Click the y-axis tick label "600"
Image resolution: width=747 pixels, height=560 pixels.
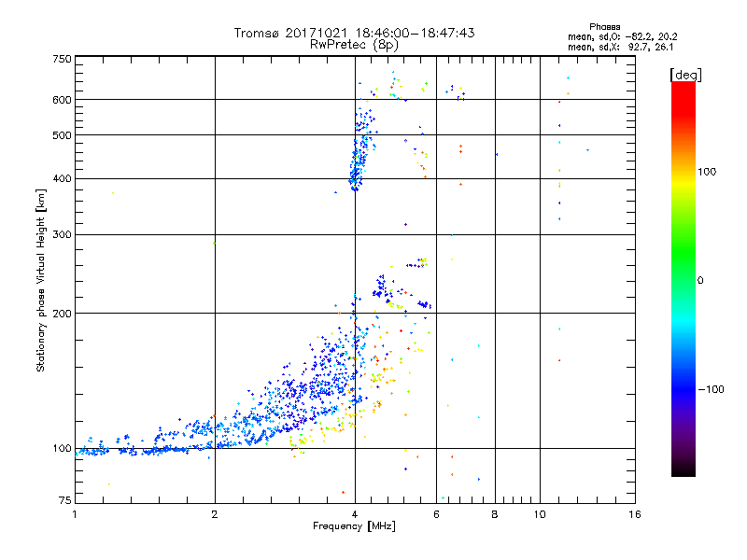(62, 100)
